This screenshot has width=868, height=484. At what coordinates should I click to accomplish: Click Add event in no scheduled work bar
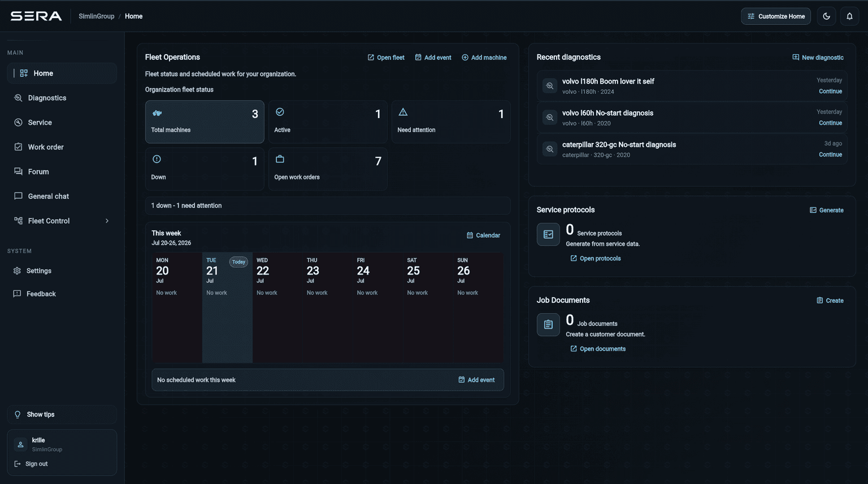pos(476,380)
